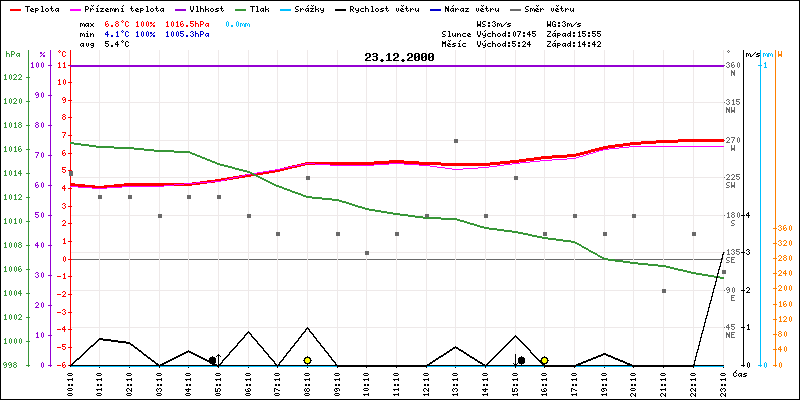The image size is (800, 400).
Task: Click the wind speed peak at 08:10
Action: click(x=308, y=328)
